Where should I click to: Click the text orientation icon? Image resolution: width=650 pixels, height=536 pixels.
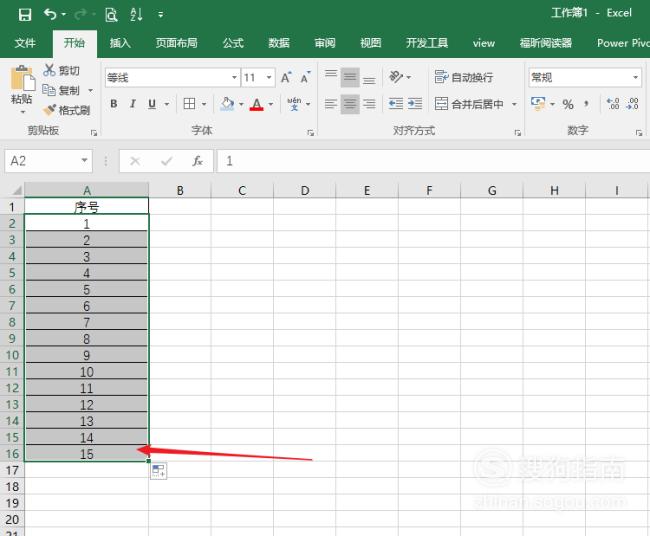[x=396, y=77]
